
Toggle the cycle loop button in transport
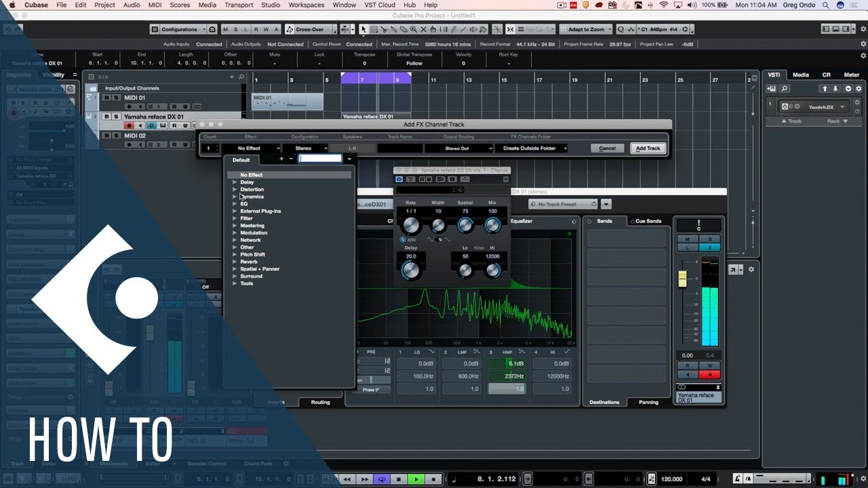pyautogui.click(x=383, y=479)
